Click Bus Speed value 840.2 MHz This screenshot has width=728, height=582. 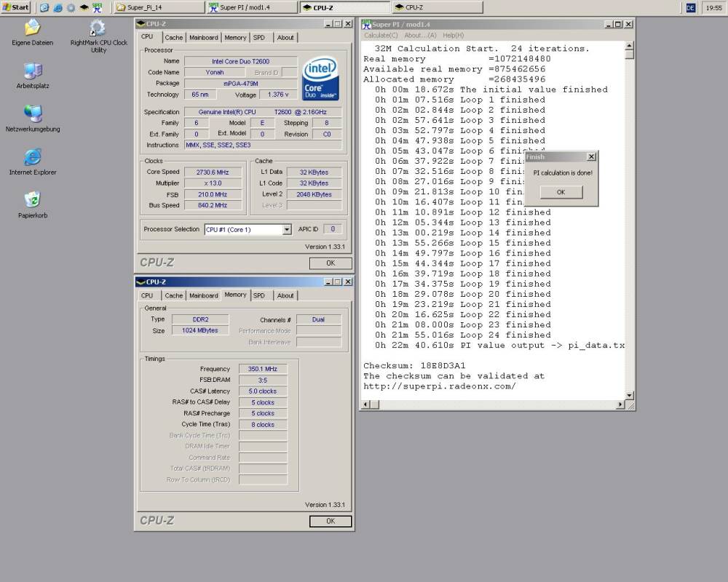click(x=213, y=205)
